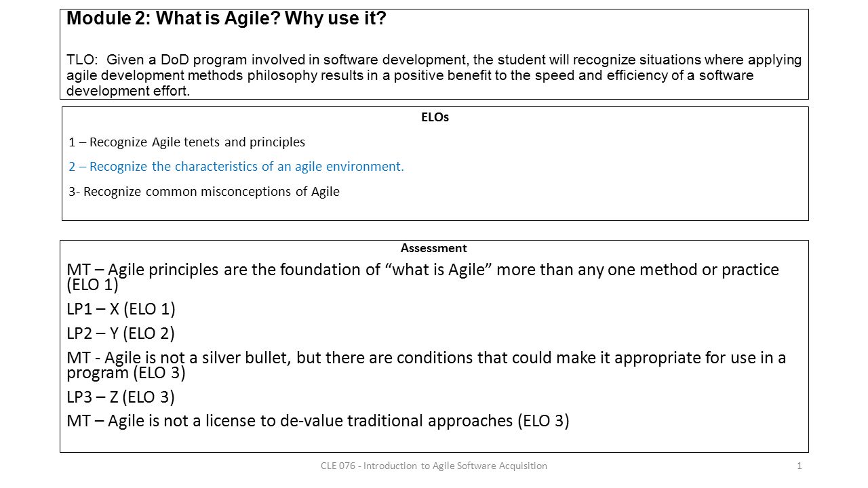
Task: Select ELO 3 common misconceptions line
Action: point(204,191)
